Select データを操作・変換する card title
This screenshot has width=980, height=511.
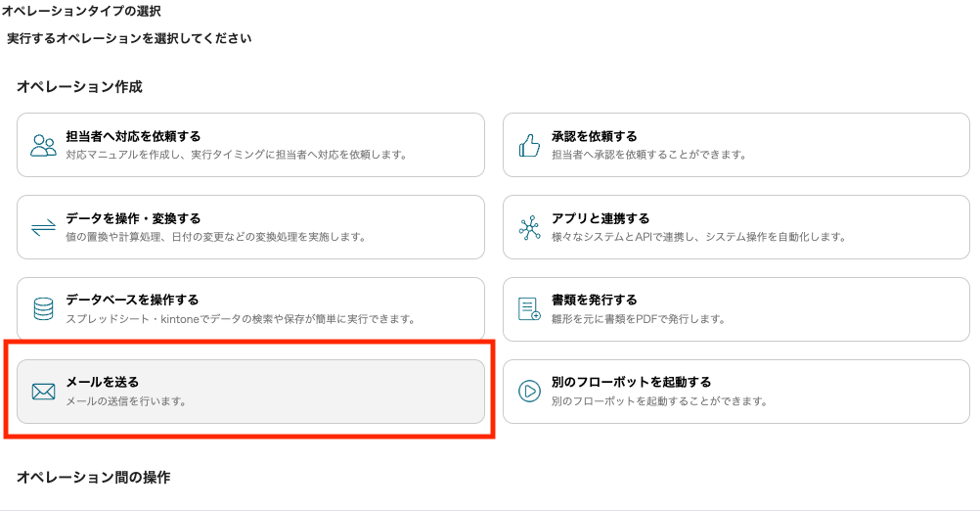[x=133, y=218]
